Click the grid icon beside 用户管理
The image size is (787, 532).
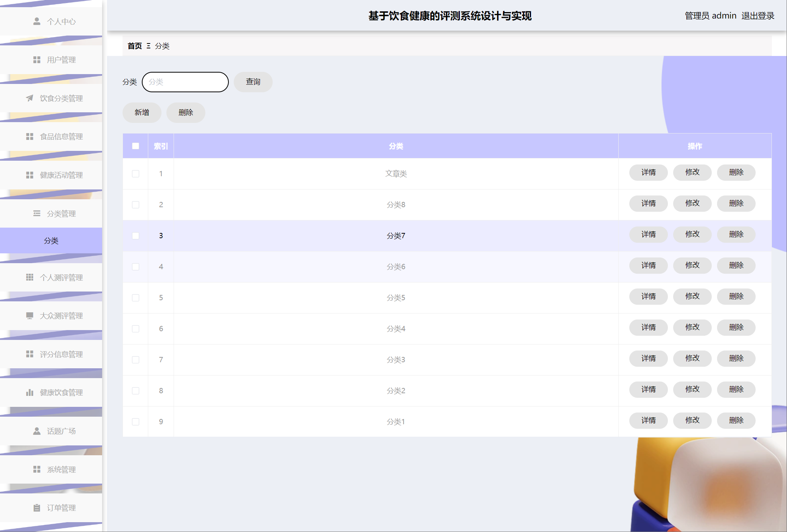coord(37,60)
